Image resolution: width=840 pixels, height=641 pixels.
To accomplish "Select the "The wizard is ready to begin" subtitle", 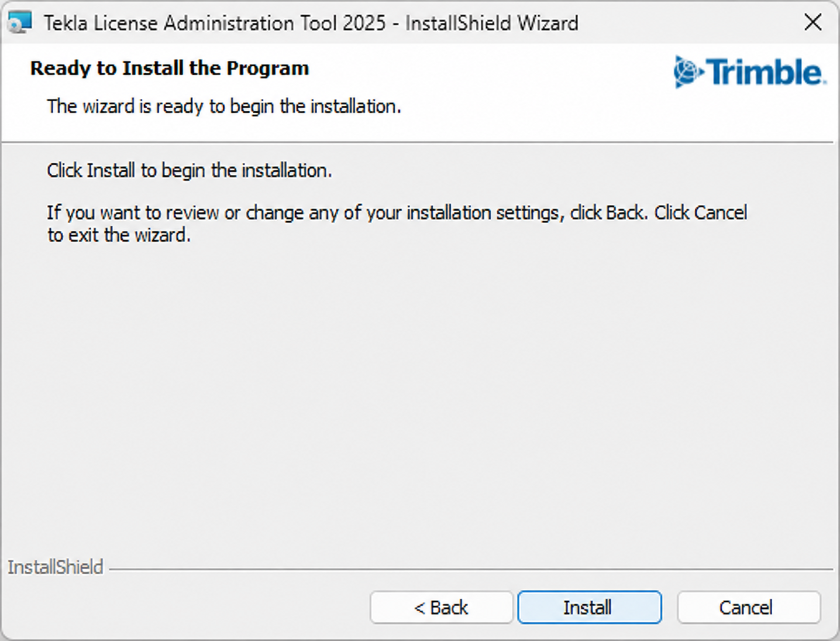I will pyautogui.click(x=224, y=106).
